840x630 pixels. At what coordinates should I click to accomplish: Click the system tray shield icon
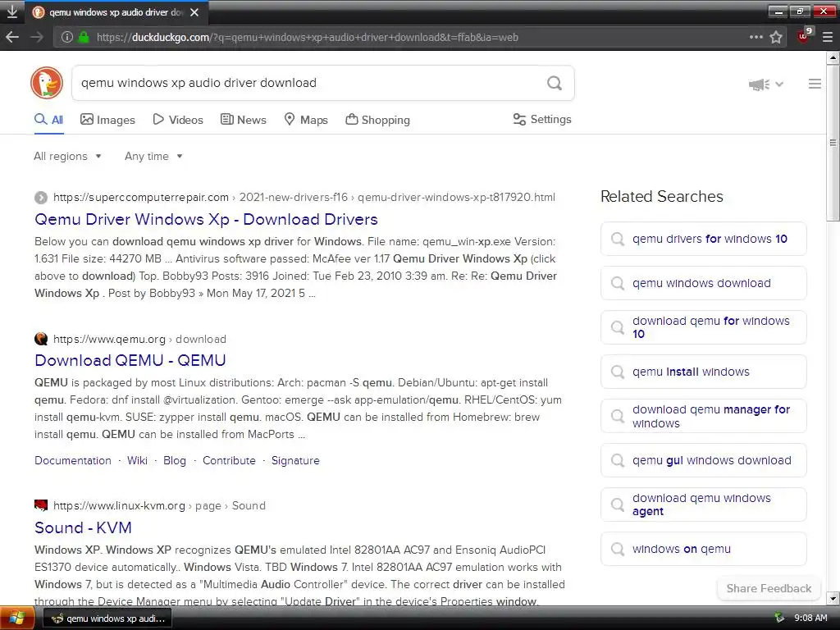pos(779,618)
